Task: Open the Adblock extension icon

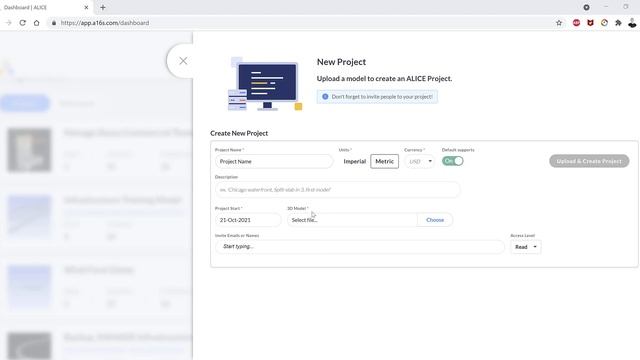Action: point(576,23)
